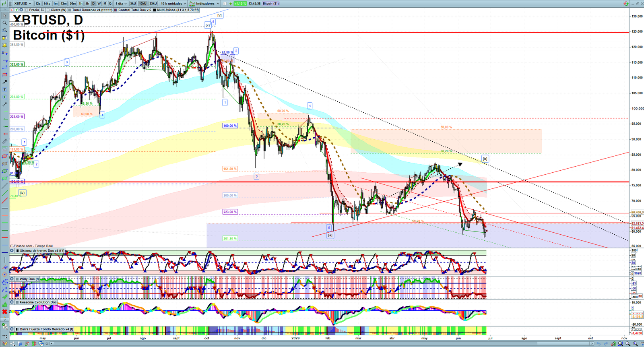Screen dimensions: 644x347
Task: Click the +1,15 % change badge
Action: [x=240, y=4]
